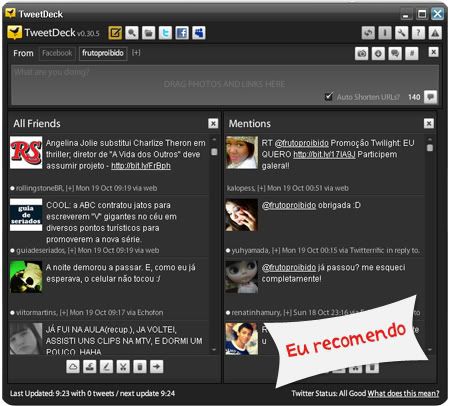Open the compose tweet icon
450x406 pixels.
115,33
